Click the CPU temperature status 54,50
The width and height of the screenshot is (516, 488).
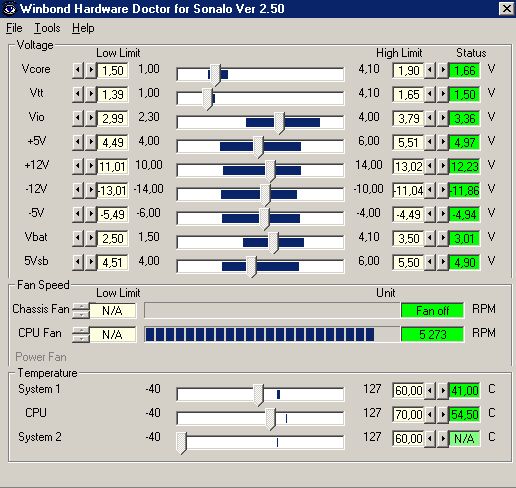[465, 414]
